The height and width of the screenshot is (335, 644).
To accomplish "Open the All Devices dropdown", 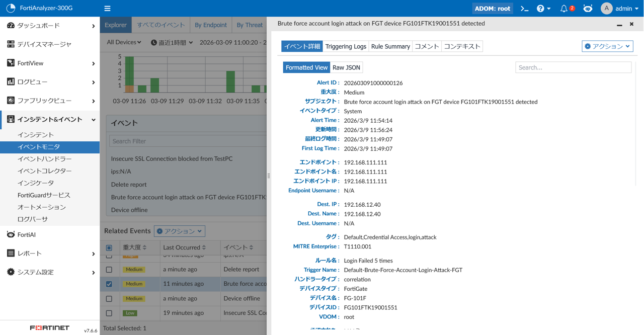I will [124, 42].
